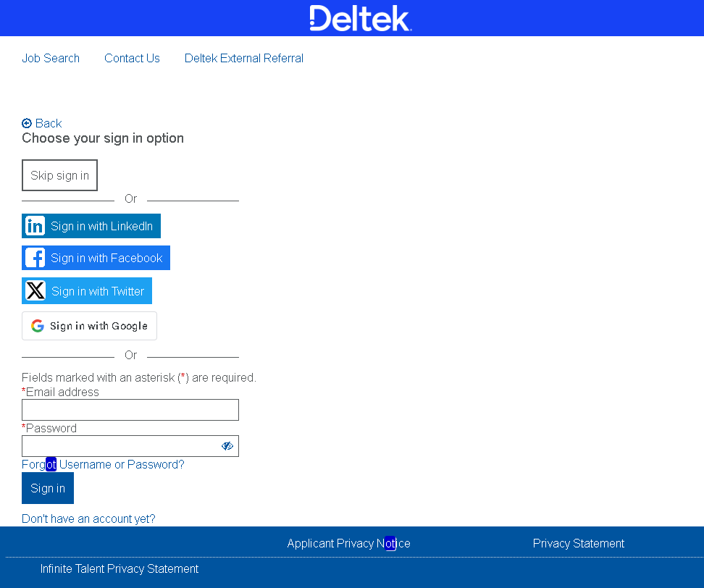Viewport: 704px width, 588px height.
Task: Open the Job Search menu item
Action: coord(51,58)
